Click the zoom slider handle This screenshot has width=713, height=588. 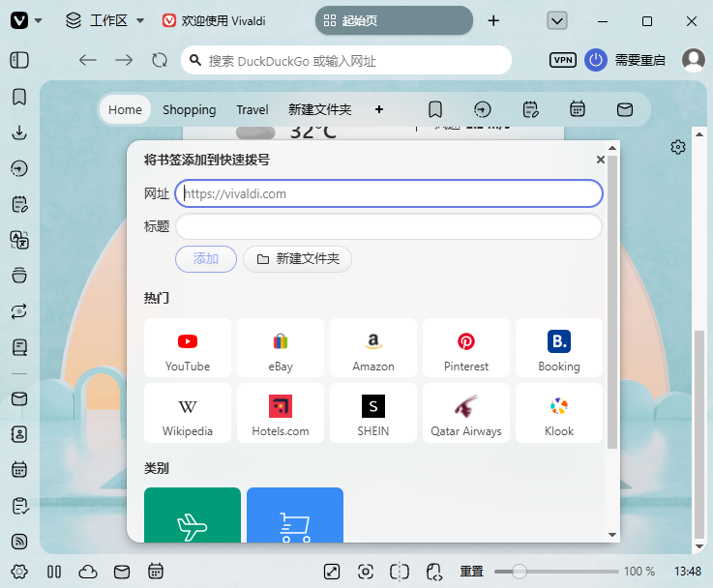[520, 572]
